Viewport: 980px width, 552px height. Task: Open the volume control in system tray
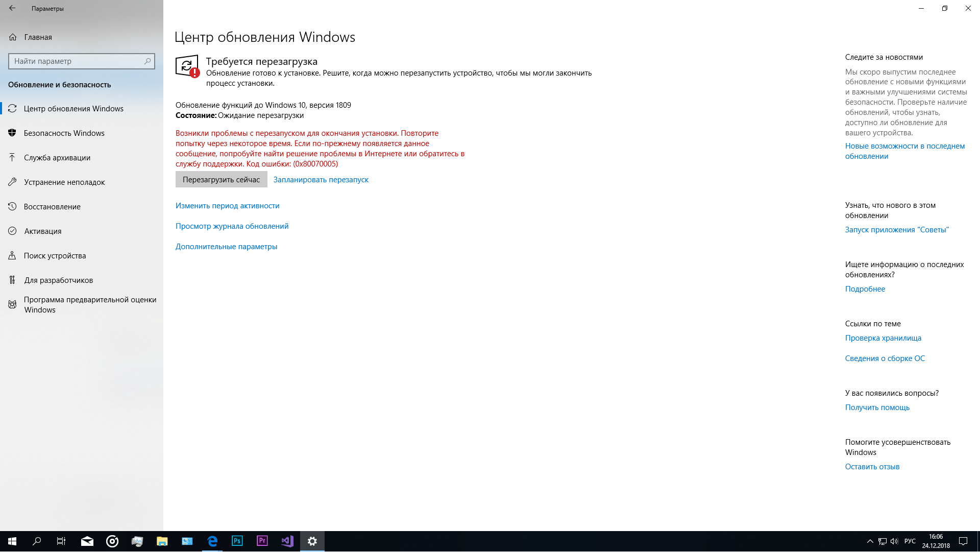(x=894, y=541)
